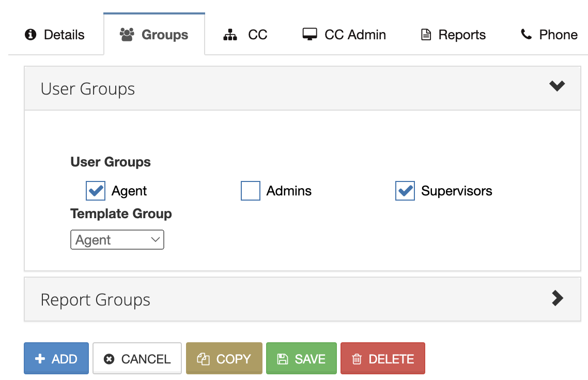Open the Template Group dropdown
Image resolution: width=588 pixels, height=380 pixels.
pyautogui.click(x=117, y=240)
